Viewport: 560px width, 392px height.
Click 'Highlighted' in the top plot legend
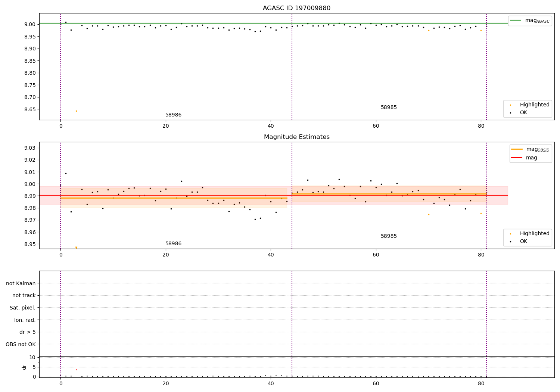pos(530,105)
